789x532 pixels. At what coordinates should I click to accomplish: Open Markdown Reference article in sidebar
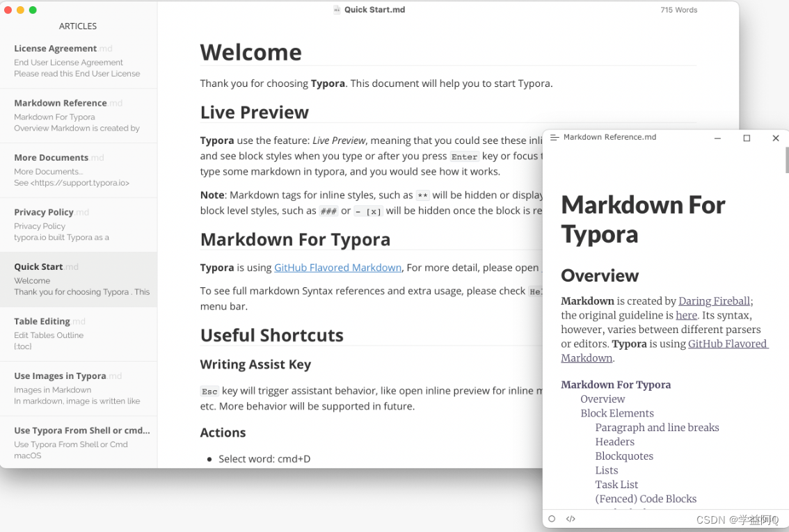[x=79, y=115]
